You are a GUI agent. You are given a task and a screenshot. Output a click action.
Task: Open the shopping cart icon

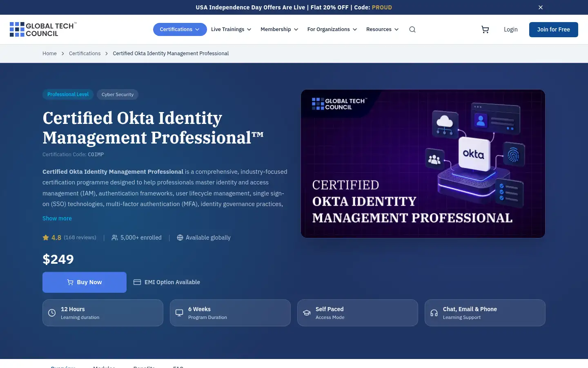pos(485,29)
